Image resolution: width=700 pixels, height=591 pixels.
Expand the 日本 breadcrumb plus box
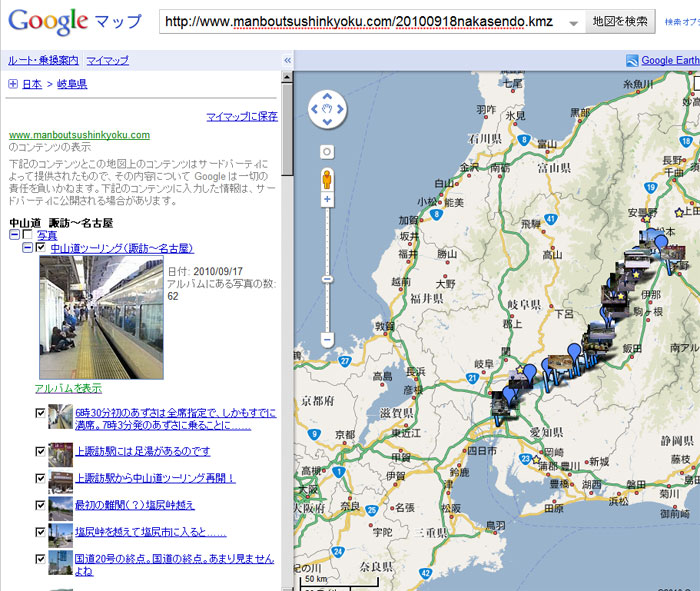(13, 84)
